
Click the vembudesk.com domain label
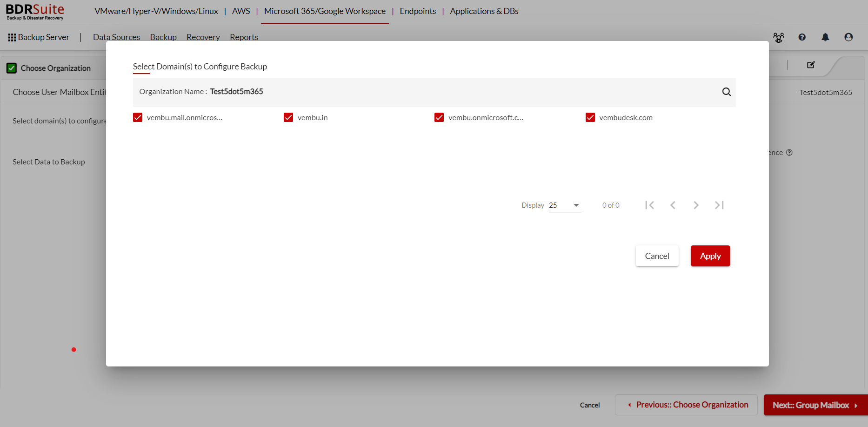click(x=626, y=118)
